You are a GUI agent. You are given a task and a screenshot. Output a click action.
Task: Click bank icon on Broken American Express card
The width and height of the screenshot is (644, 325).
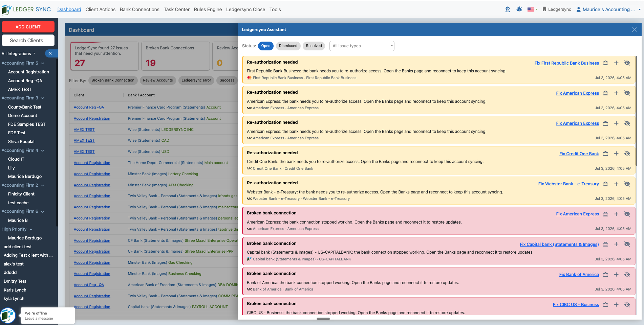605,214
